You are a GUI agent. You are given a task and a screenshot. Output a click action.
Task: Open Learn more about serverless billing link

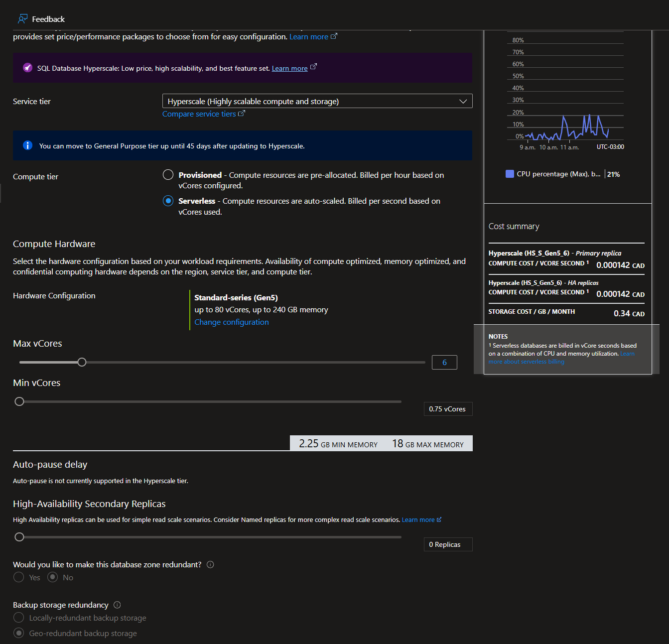click(561, 358)
